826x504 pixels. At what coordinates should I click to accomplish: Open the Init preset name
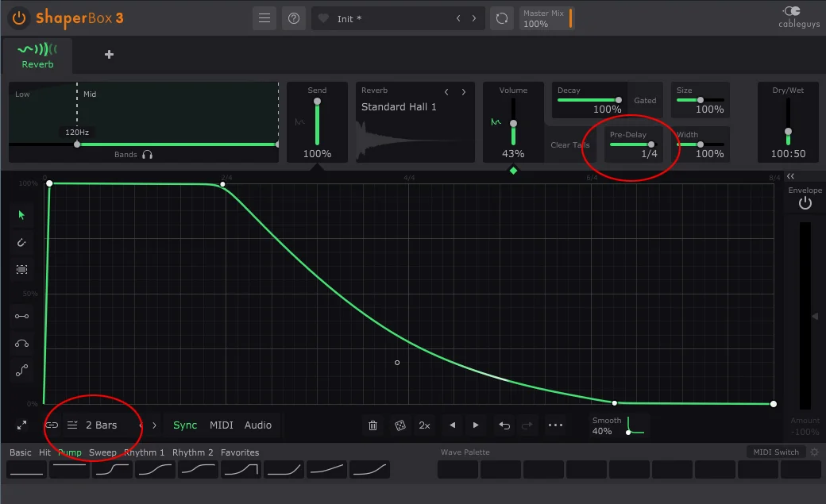(349, 19)
